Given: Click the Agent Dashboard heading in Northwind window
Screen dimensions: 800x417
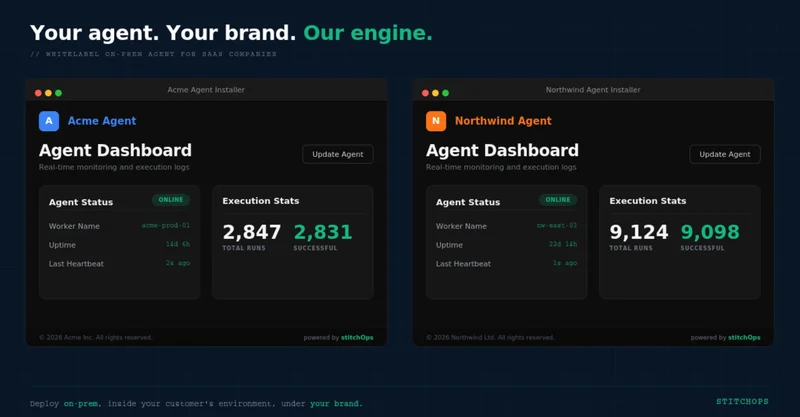Looking at the screenshot, I should (503, 151).
